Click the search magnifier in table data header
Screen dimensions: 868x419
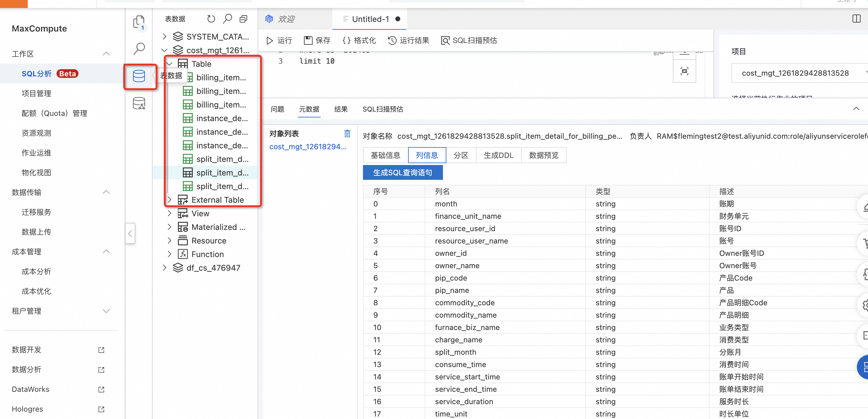click(x=227, y=19)
